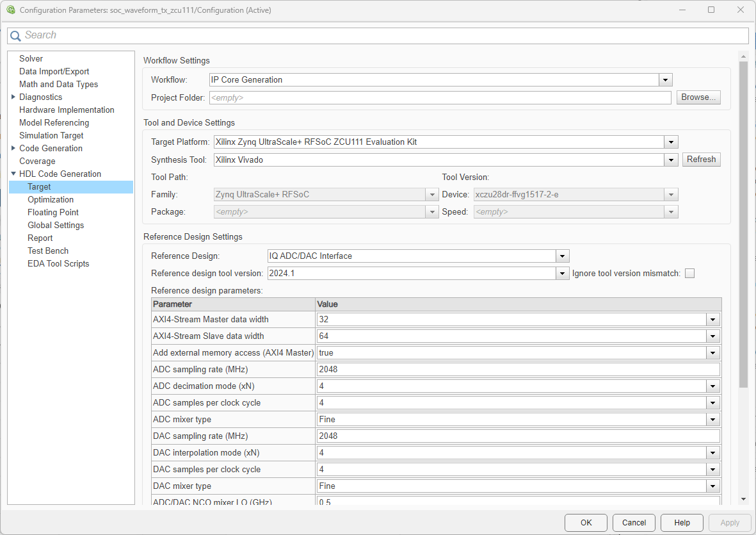Click the ADC sampling rate value field
Screen dimensions: 756x535
coord(518,370)
